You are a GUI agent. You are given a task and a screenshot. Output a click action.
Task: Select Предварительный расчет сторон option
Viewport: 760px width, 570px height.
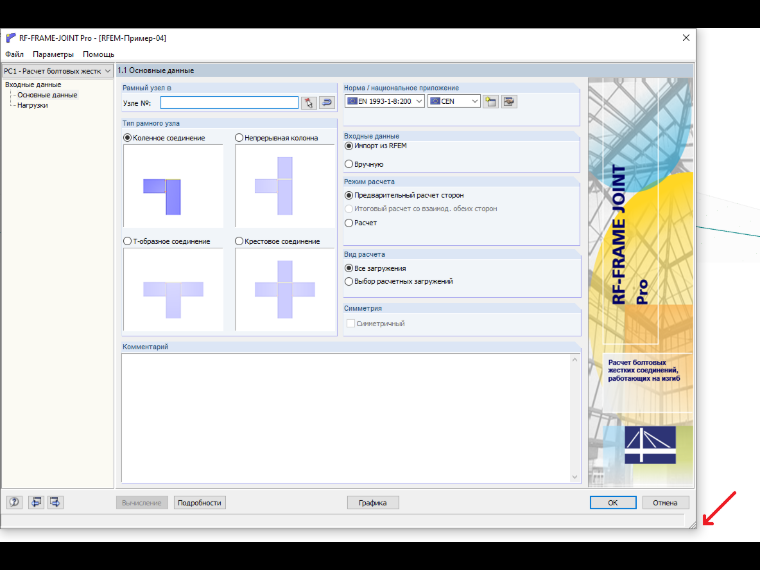[348, 195]
